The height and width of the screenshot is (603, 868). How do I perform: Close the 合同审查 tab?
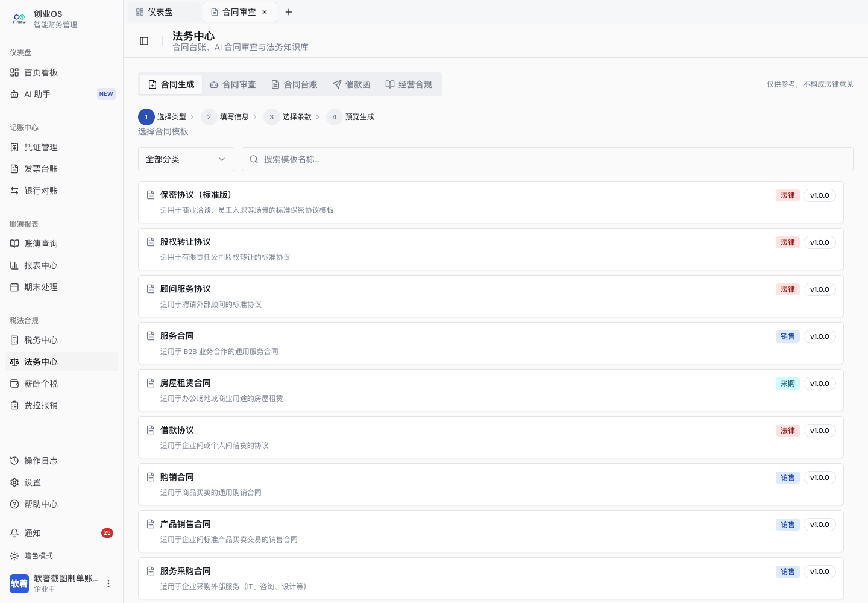point(265,12)
